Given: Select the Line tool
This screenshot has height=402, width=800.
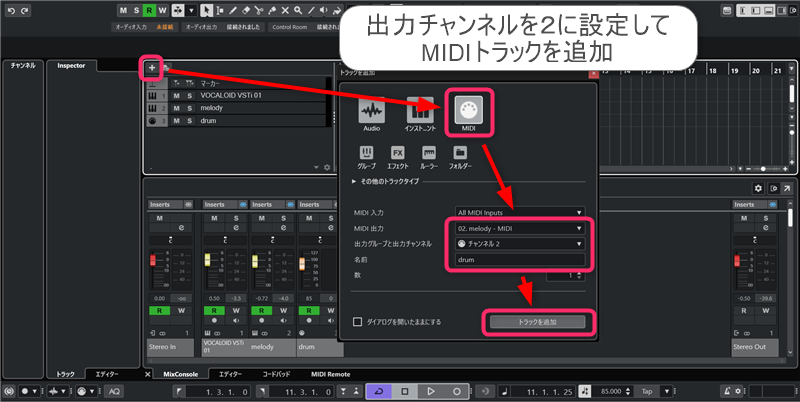Looking at the screenshot, I should [311, 10].
